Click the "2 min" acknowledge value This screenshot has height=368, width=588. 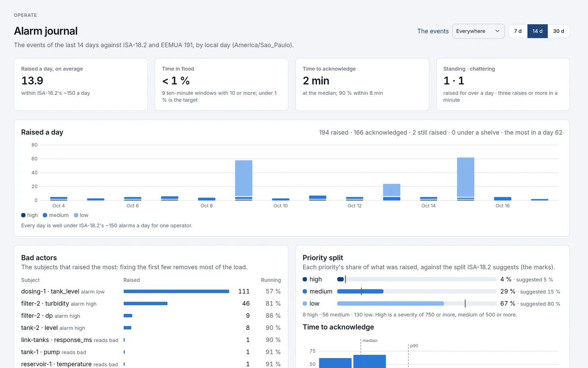pyautogui.click(x=316, y=81)
